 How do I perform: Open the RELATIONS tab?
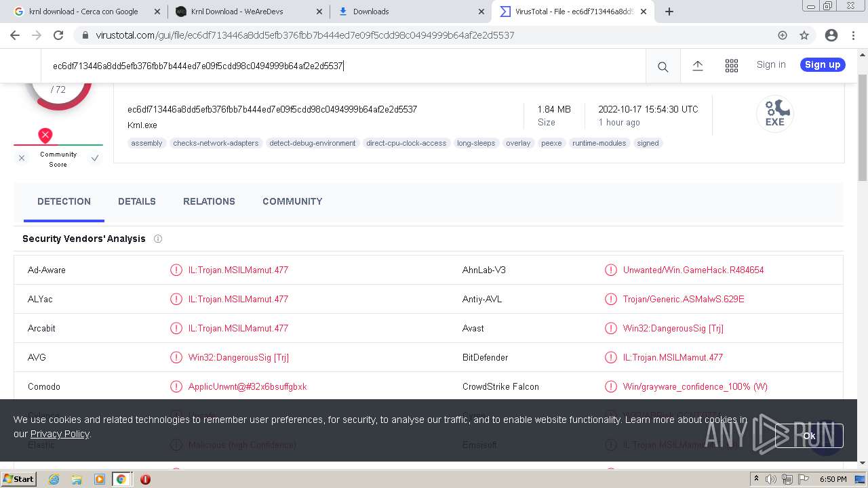(x=209, y=201)
